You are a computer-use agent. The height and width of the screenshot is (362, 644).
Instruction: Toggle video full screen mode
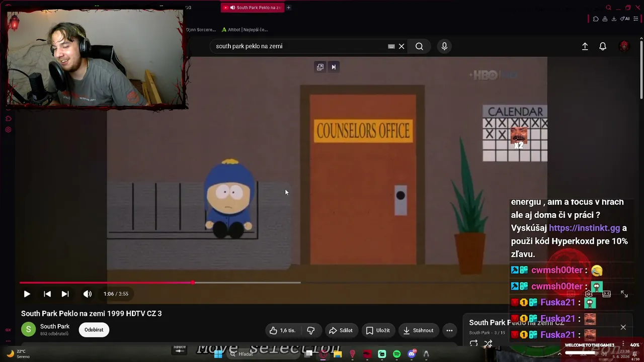coord(624,294)
